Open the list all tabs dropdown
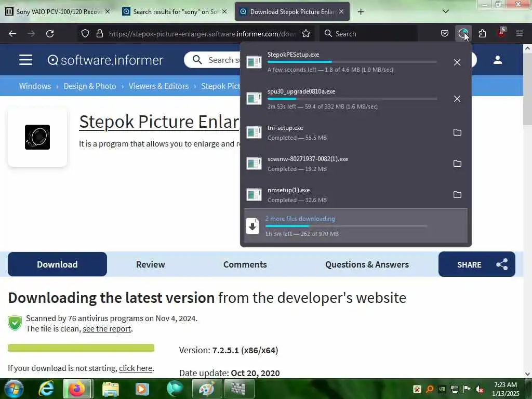Viewport: 532px width, 399px height. click(x=445, y=11)
